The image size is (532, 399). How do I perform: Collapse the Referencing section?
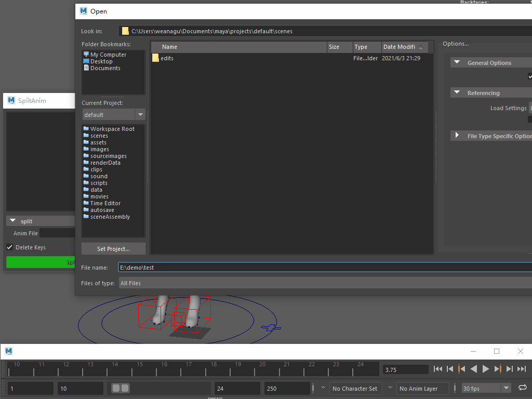[x=457, y=93]
